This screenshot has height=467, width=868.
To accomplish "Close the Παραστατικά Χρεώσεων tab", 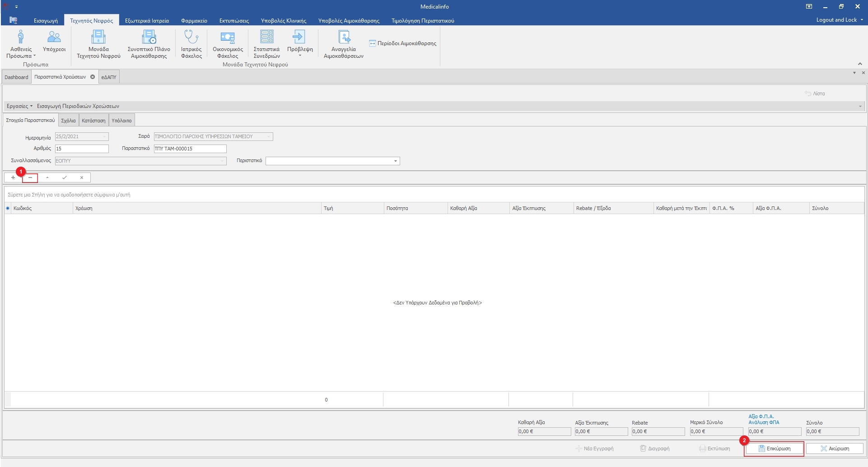I will [93, 77].
